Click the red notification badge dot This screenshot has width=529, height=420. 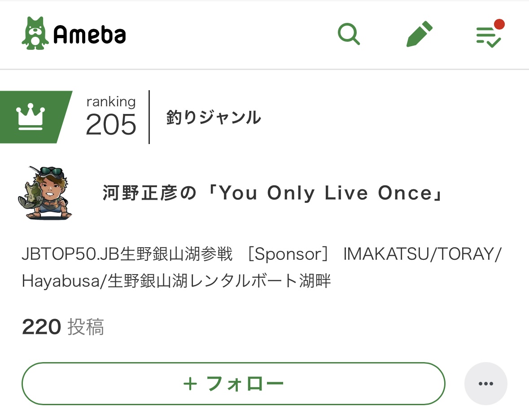point(499,24)
